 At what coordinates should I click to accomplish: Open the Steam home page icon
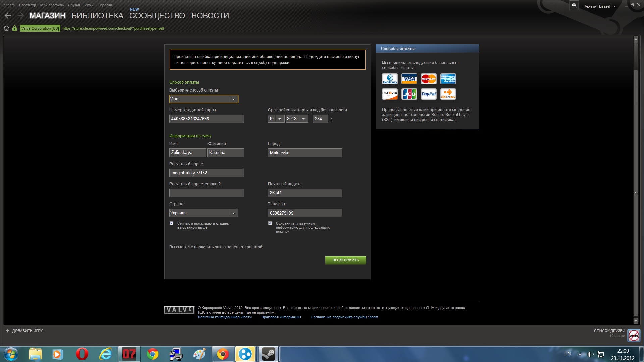coord(6,28)
